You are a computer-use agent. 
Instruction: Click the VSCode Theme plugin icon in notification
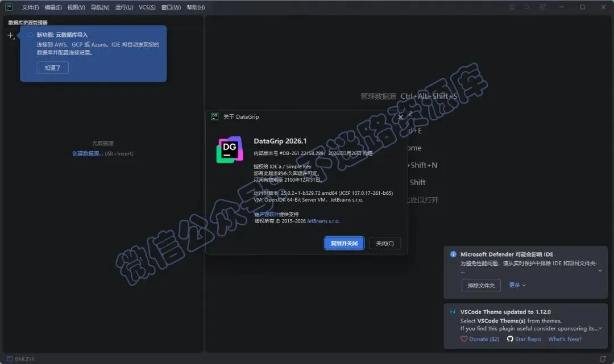453,312
